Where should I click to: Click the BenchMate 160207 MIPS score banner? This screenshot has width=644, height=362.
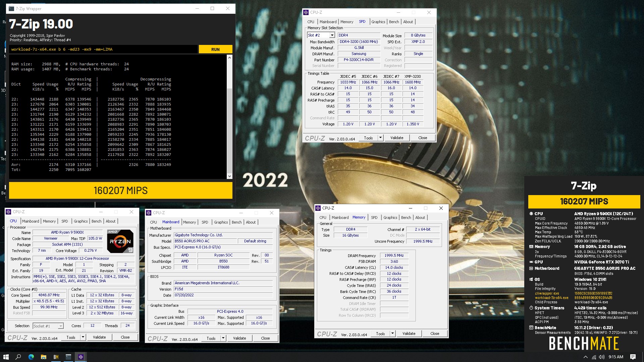click(584, 201)
